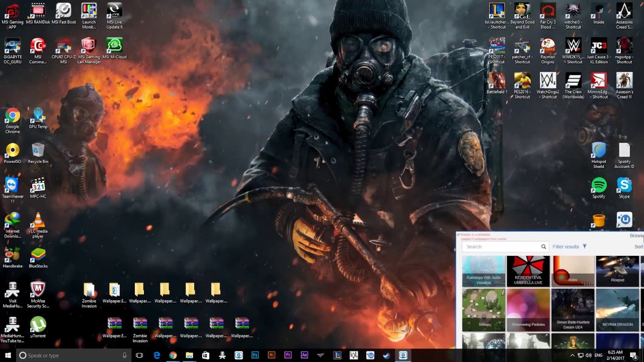
Task: Launch Assassin's Creed III icon
Action: 624,85
